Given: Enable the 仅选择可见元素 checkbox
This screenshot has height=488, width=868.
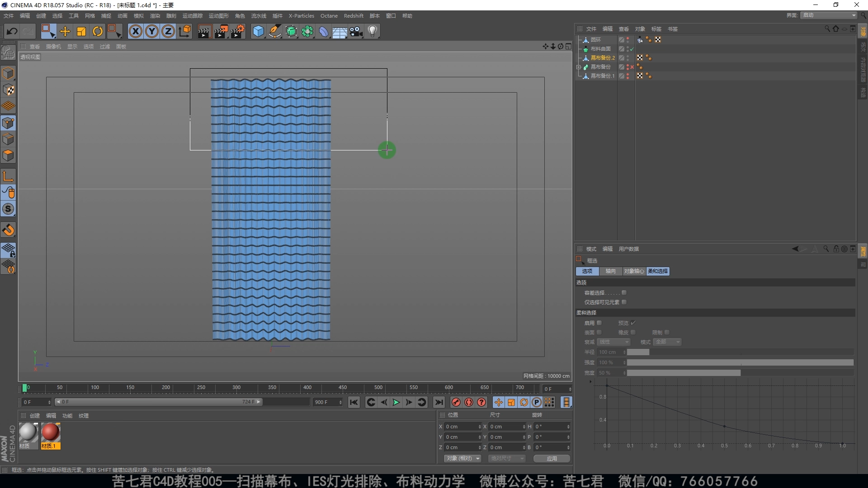Looking at the screenshot, I should point(624,302).
